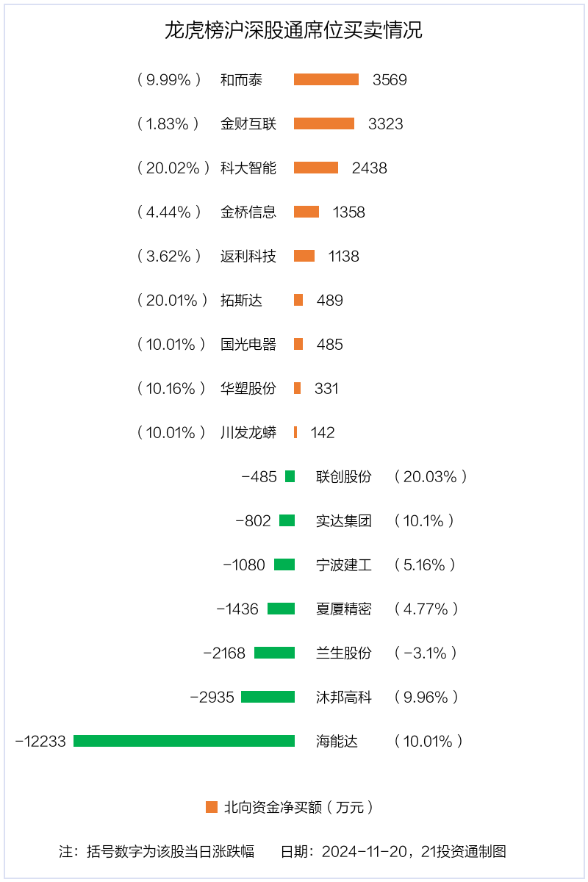
Task: Click the stock label 川发龙蟒
Action: 248,433
